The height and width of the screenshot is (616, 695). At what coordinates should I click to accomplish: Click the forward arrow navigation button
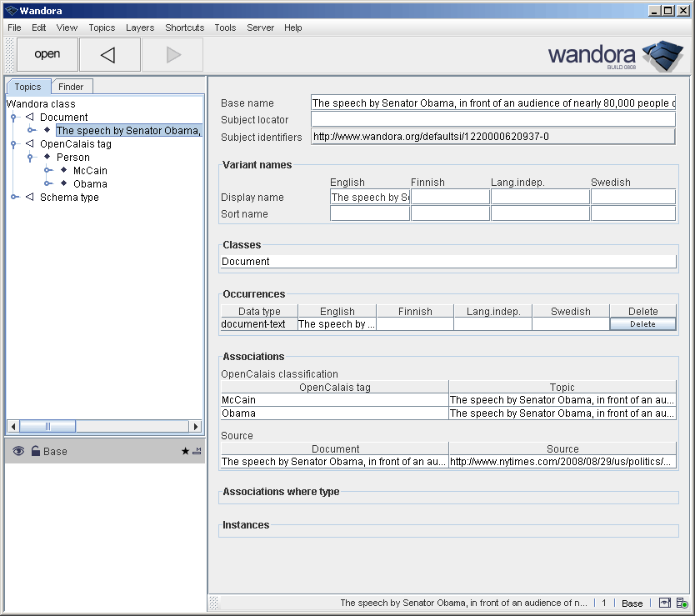(172, 55)
